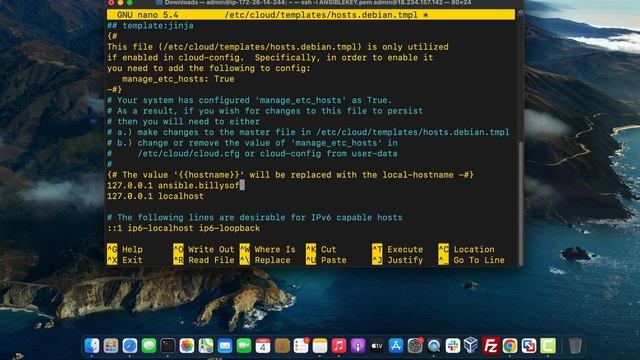Open the green Camtasia icon in Dock
Image resolution: width=640 pixels, height=360 pixels.
click(x=548, y=346)
